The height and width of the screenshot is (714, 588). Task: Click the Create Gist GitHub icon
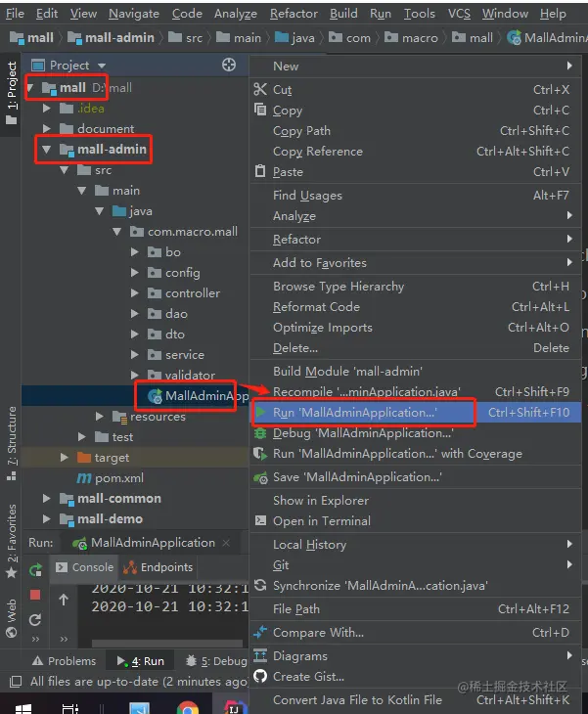260,676
